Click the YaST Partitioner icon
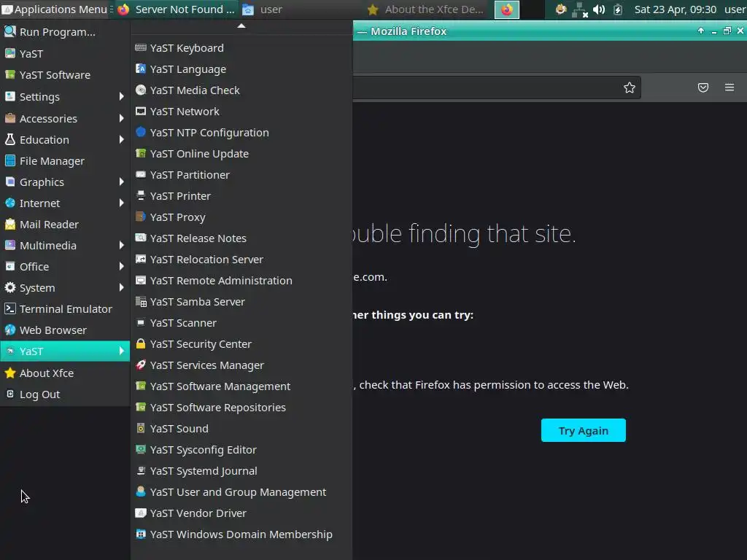 click(141, 175)
